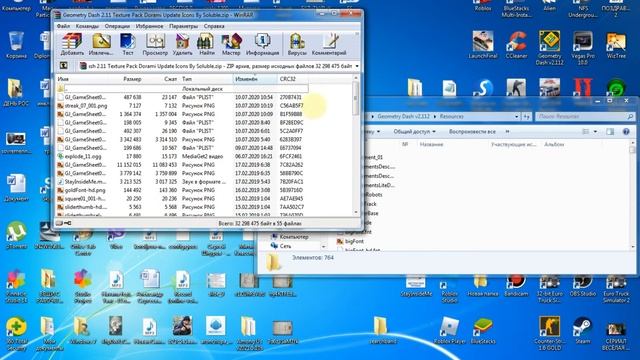This screenshot has height=360, width=640.
Task: Open the BlueStacks desktop shortcut
Action: [483, 331]
